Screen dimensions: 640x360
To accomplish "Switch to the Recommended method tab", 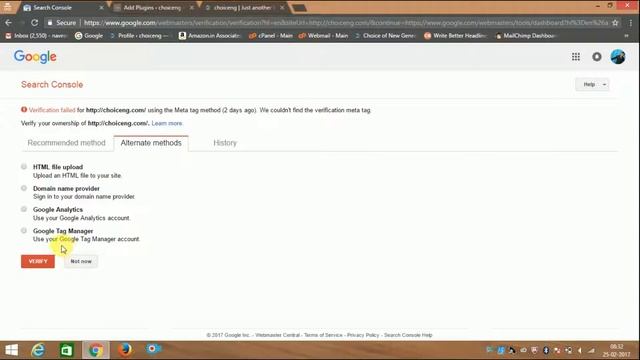I will [x=67, y=143].
